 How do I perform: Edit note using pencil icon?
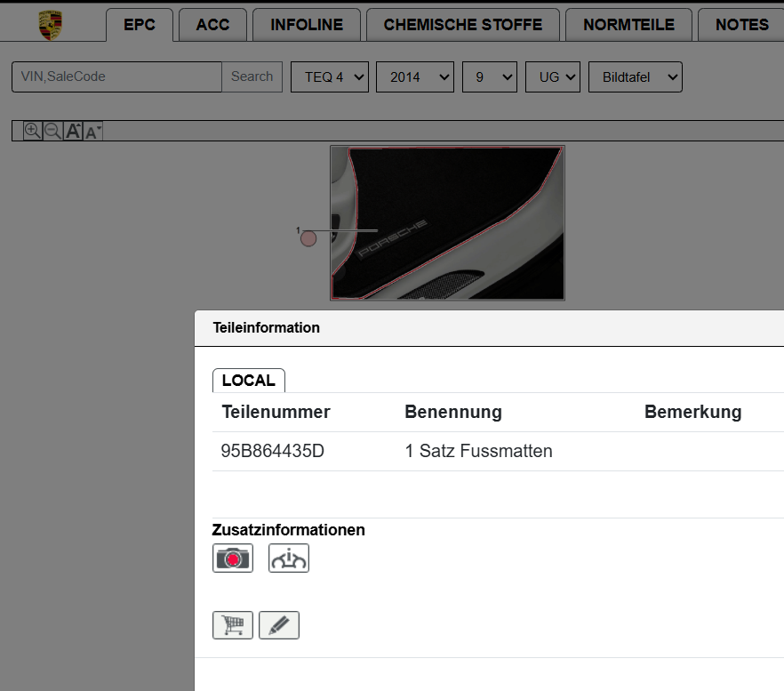(x=279, y=625)
